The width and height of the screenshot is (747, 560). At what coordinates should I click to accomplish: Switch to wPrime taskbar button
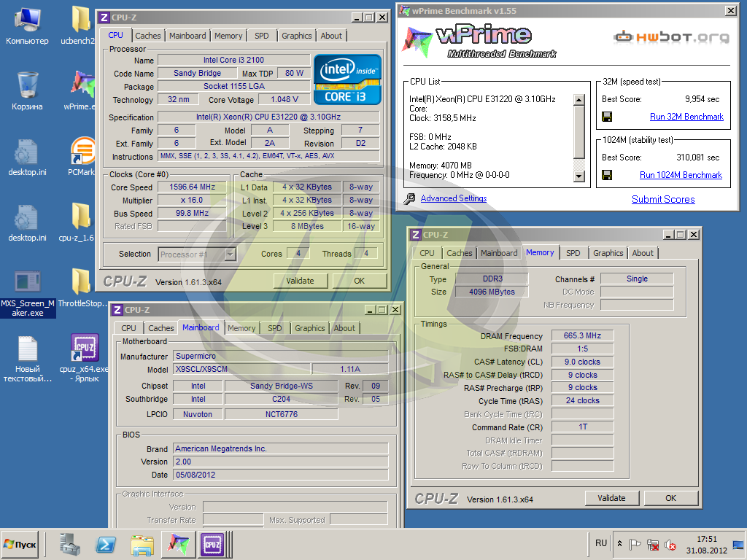click(x=178, y=544)
